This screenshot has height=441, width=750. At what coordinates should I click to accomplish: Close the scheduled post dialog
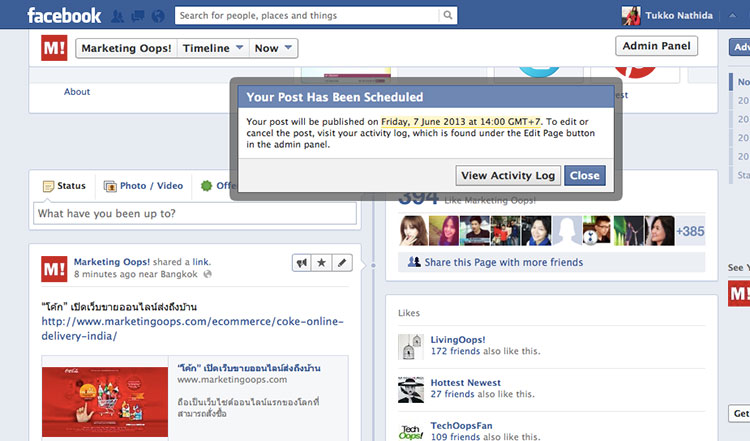[x=585, y=176]
